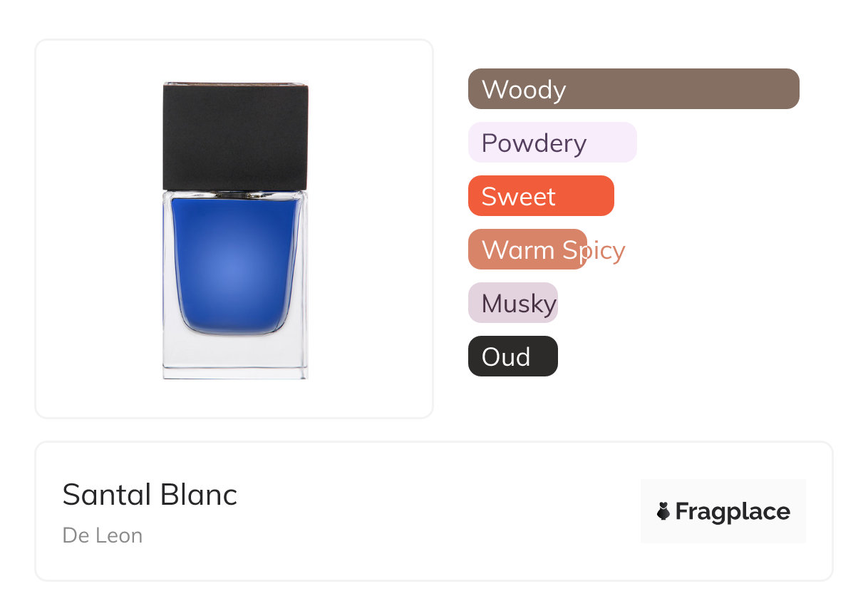868x616 pixels.
Task: Choose the Warm Spicy accord bar
Action: (527, 250)
